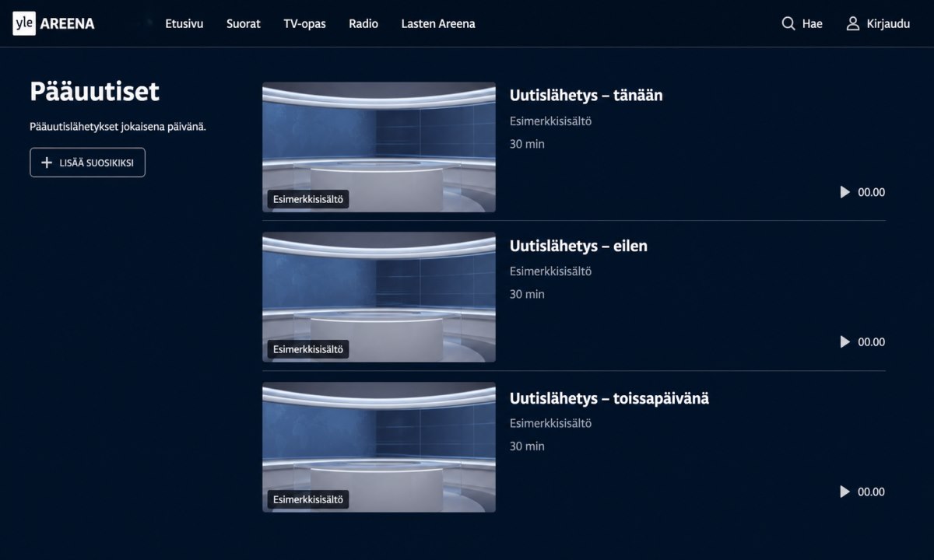Click the search magnifier icon
This screenshot has height=560, width=934.
click(788, 24)
